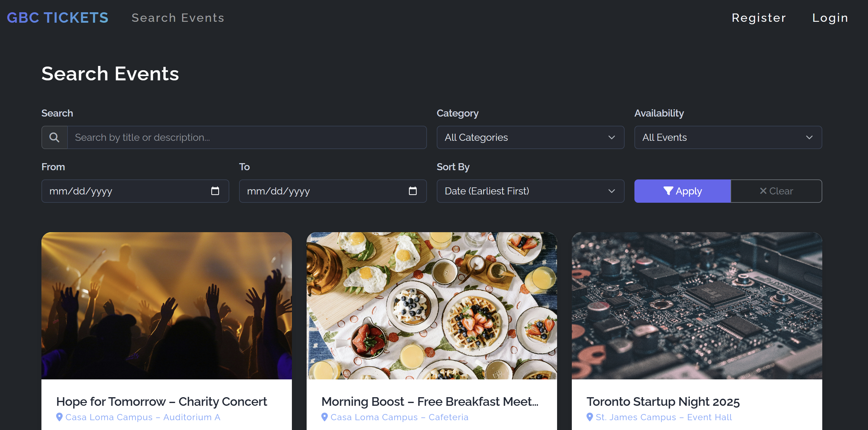Viewport: 868px width, 430px height.
Task: Open the Charity Concert crowd image
Action: tap(166, 305)
